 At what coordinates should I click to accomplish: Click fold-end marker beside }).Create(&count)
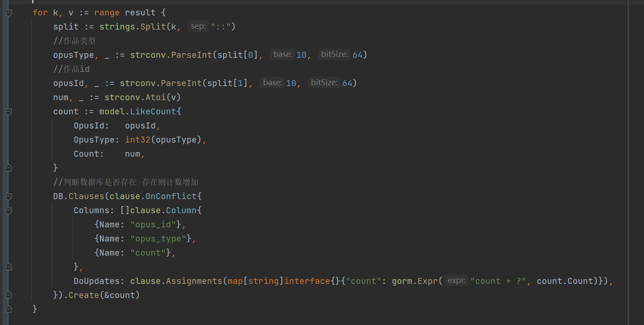[x=8, y=295]
